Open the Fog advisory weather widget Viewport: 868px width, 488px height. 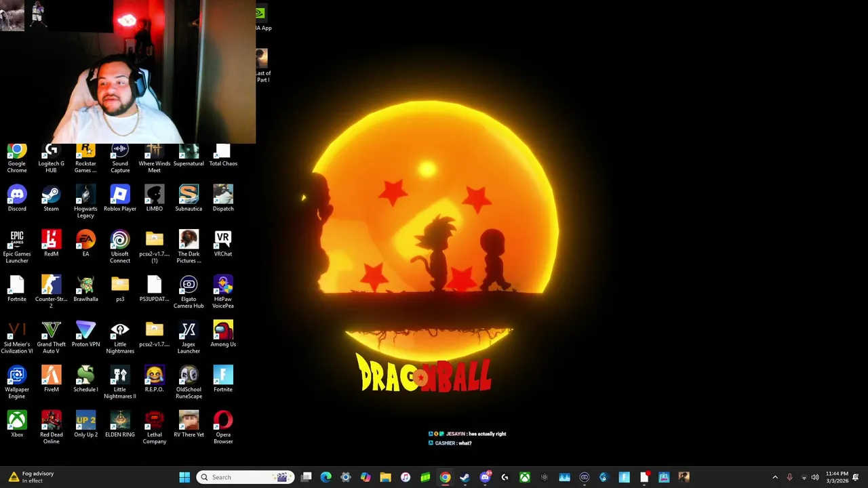click(30, 477)
